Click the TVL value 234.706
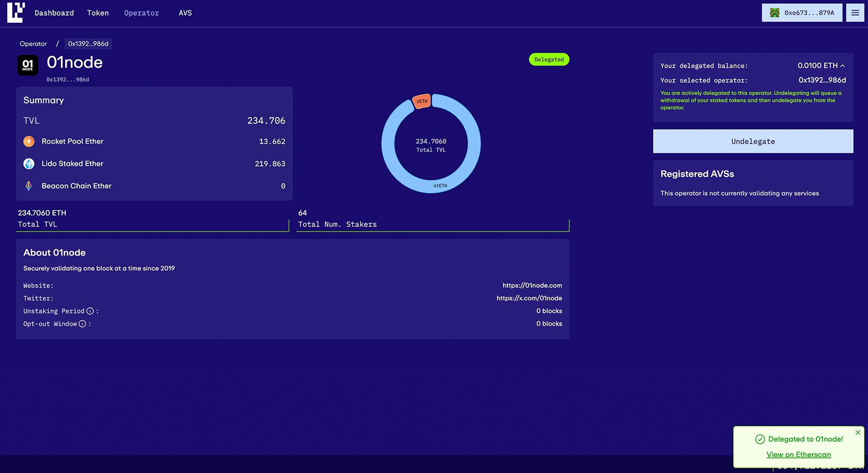 point(266,121)
